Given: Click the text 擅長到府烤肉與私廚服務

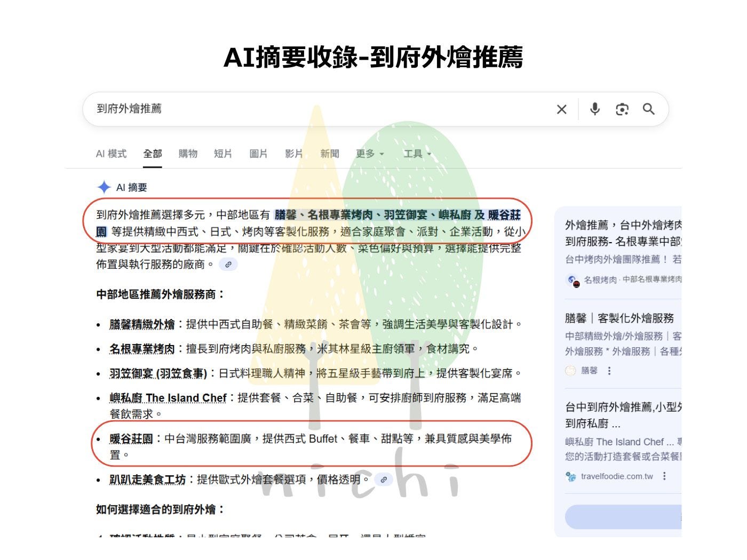Looking at the screenshot, I should click(246, 349).
